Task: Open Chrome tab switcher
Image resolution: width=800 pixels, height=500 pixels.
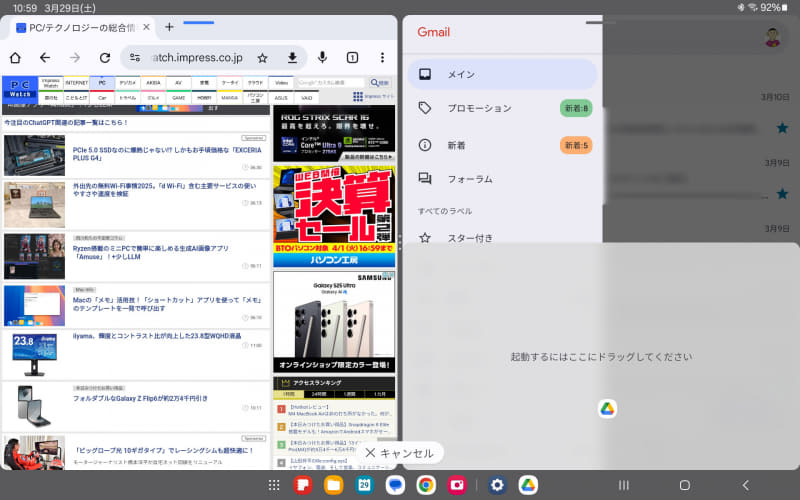Action: point(352,58)
